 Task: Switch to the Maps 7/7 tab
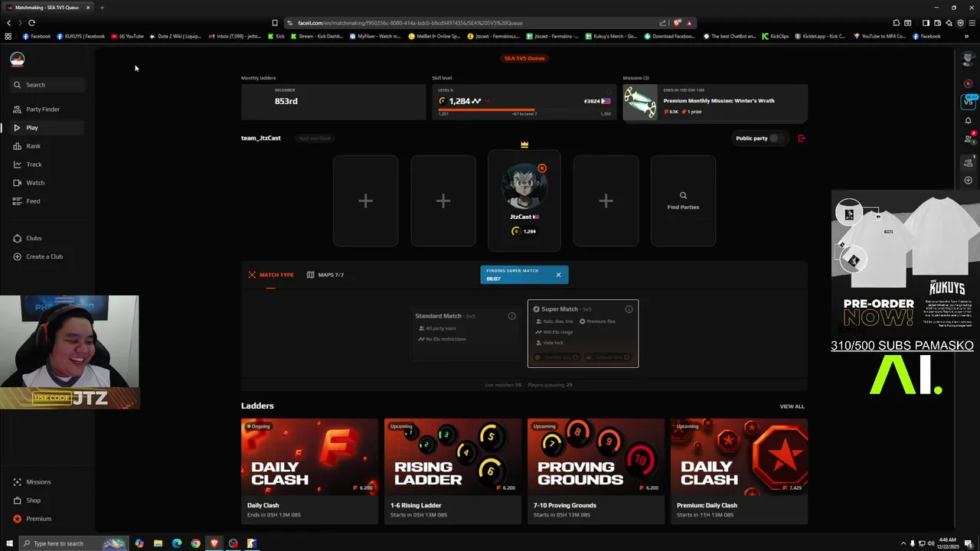click(325, 275)
